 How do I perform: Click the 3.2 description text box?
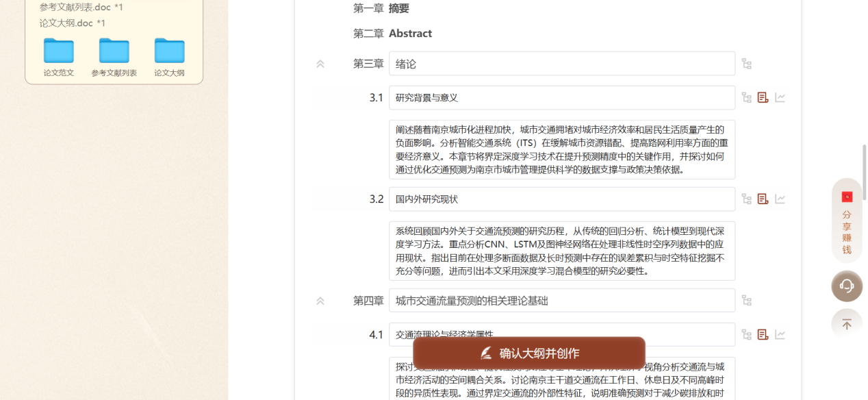pyautogui.click(x=562, y=251)
